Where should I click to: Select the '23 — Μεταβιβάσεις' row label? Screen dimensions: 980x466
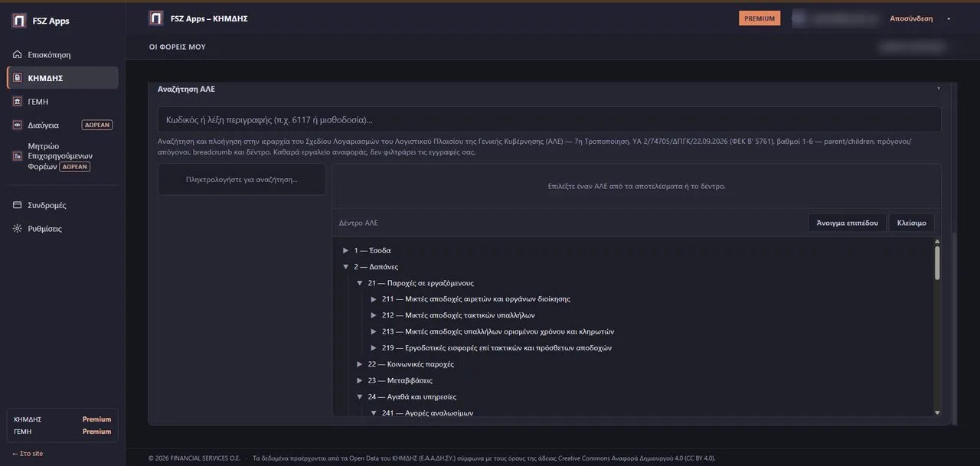[400, 380]
